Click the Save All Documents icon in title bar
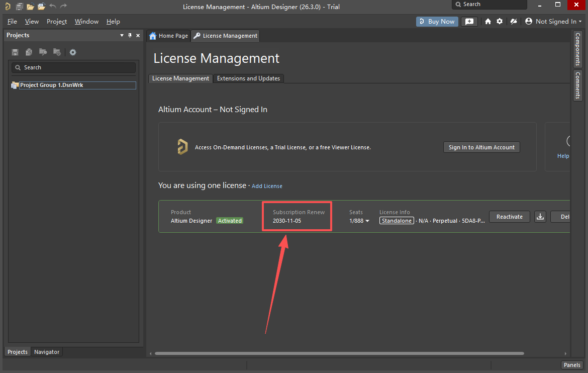Screen dimensions: 588x373 point(19,7)
